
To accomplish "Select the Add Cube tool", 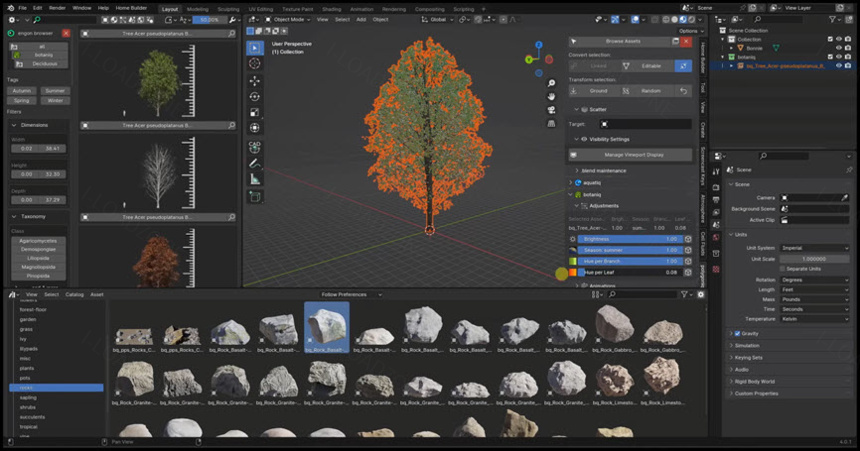I will click(254, 196).
